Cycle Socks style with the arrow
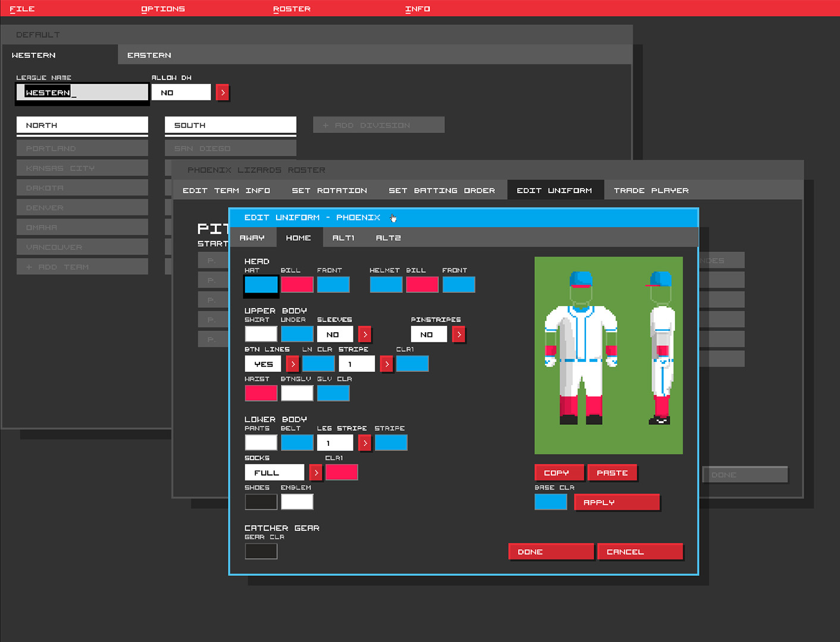840x642 pixels. point(316,473)
